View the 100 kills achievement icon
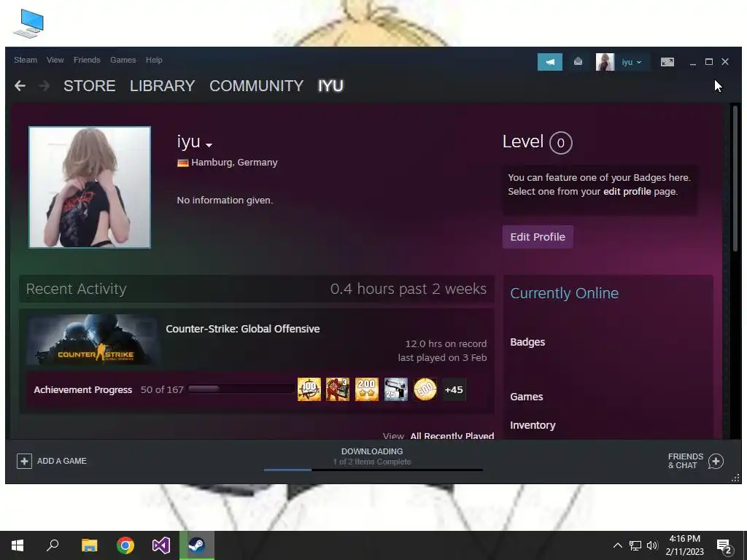 coord(309,389)
